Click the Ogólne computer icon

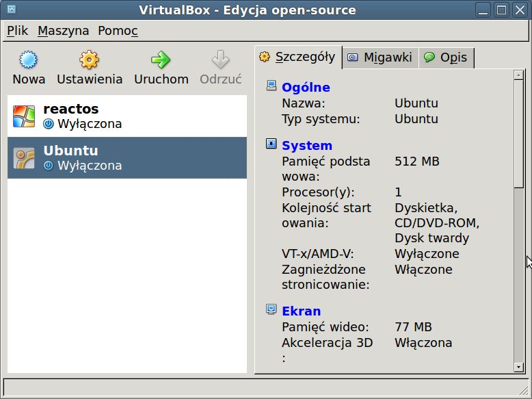pos(271,86)
